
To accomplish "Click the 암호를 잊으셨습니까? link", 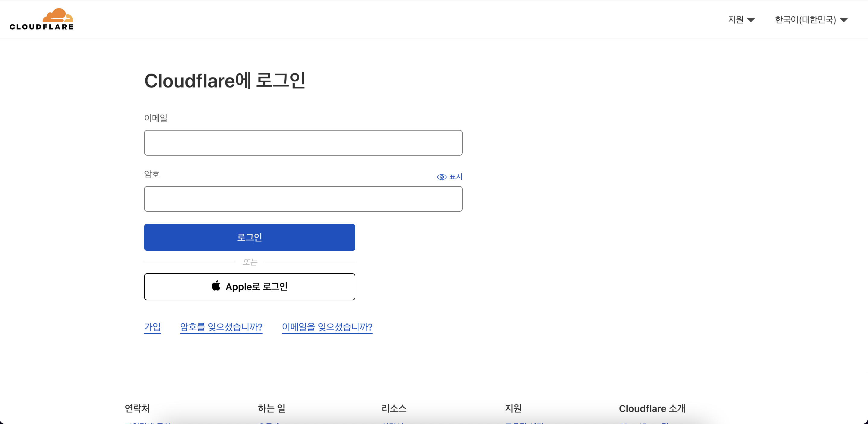I will pos(221,327).
